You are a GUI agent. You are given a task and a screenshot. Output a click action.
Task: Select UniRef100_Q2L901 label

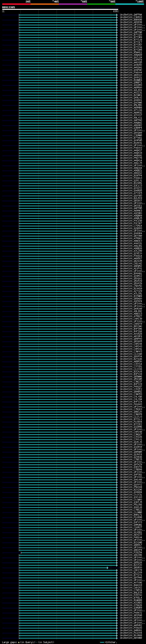[131, 90]
